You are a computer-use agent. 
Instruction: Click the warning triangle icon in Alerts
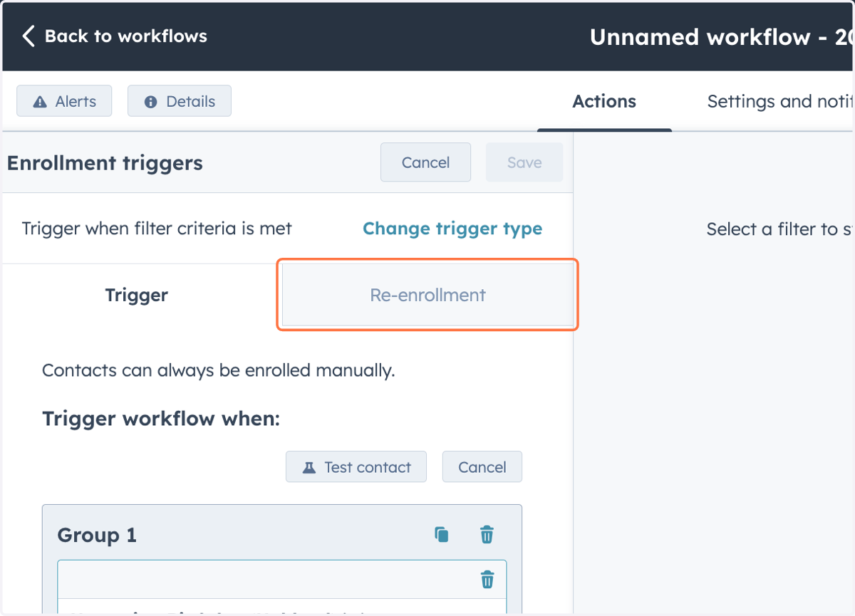click(41, 102)
